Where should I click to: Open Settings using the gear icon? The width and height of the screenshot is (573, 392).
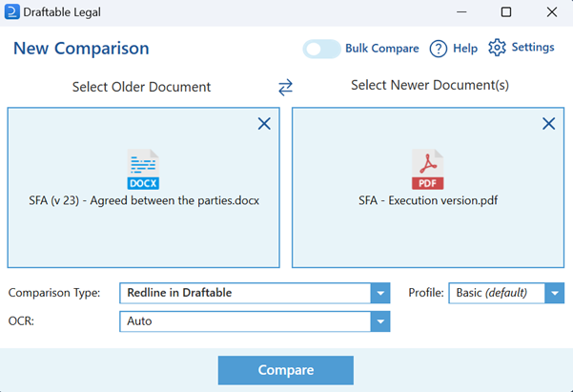[x=497, y=48]
